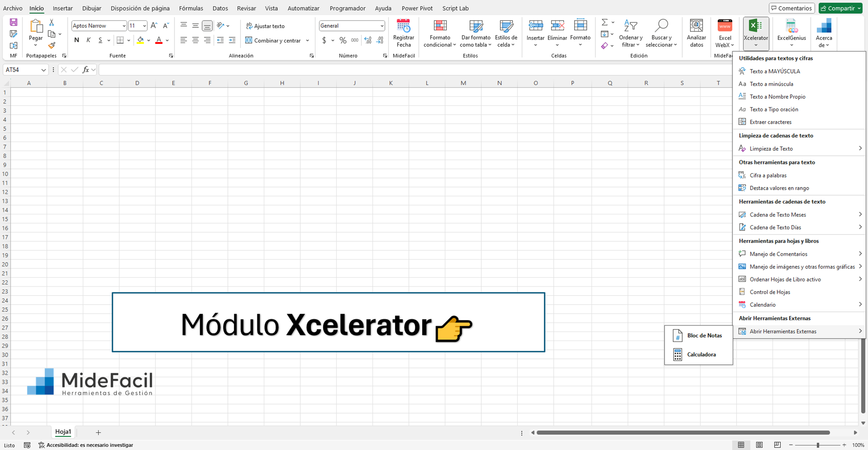Viewport: 868px width, 450px height.
Task: Open the Fórmulas ribbon tab
Action: point(191,8)
